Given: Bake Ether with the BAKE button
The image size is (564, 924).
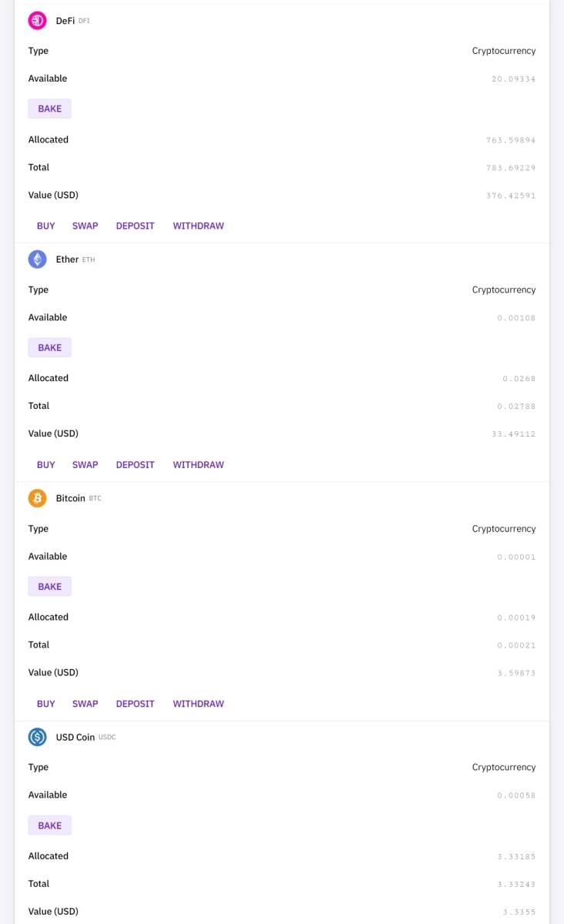Looking at the screenshot, I should pos(50,347).
